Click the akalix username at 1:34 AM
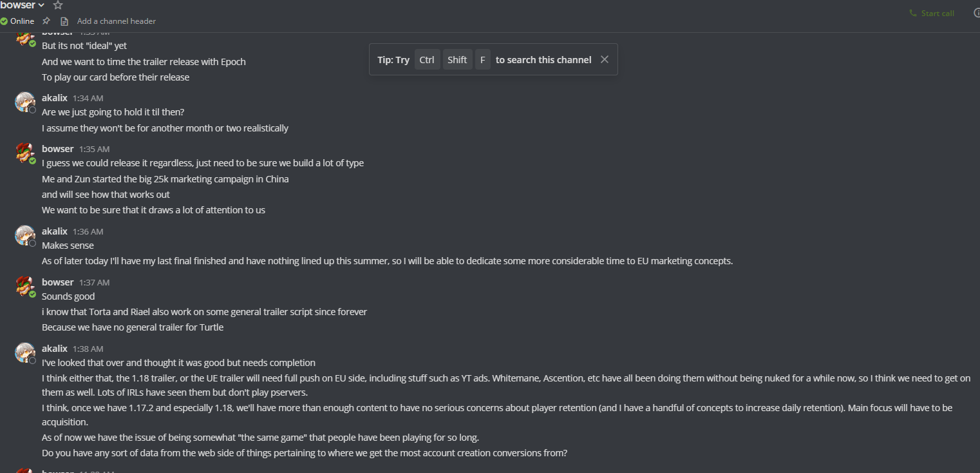The image size is (980, 473). [55, 98]
